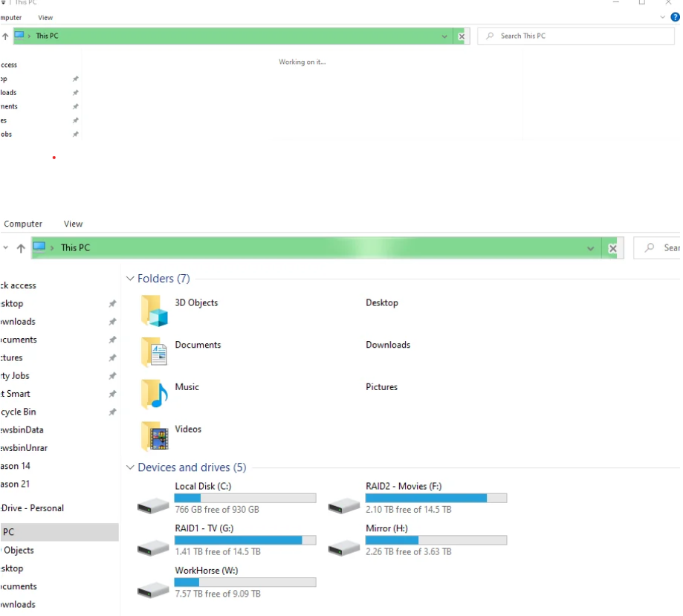The height and width of the screenshot is (616, 683).
Task: Select Season 21 in lower sidebar
Action: tap(15, 484)
